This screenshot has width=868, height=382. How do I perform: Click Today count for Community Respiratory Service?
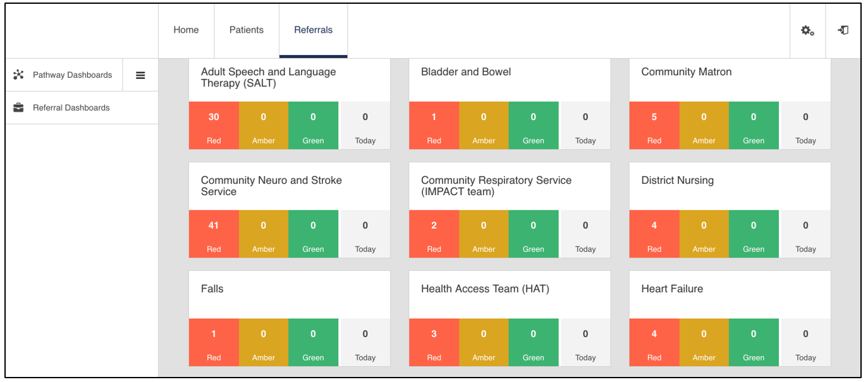click(x=585, y=234)
